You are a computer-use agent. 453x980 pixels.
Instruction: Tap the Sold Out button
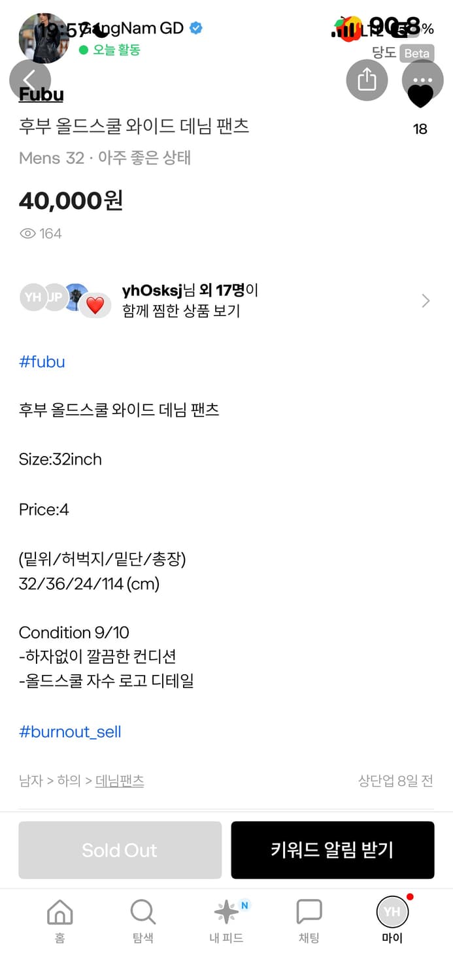(120, 850)
